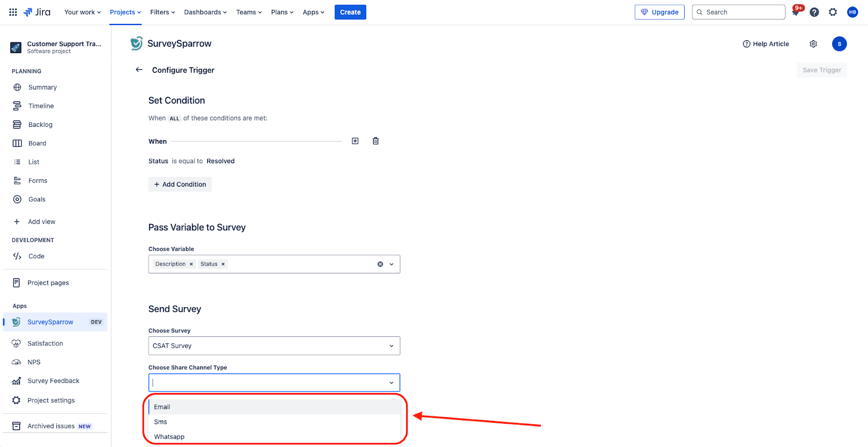Screen dimensions: 868x447
Task: Select Email from the channel options
Action: coord(162,407)
